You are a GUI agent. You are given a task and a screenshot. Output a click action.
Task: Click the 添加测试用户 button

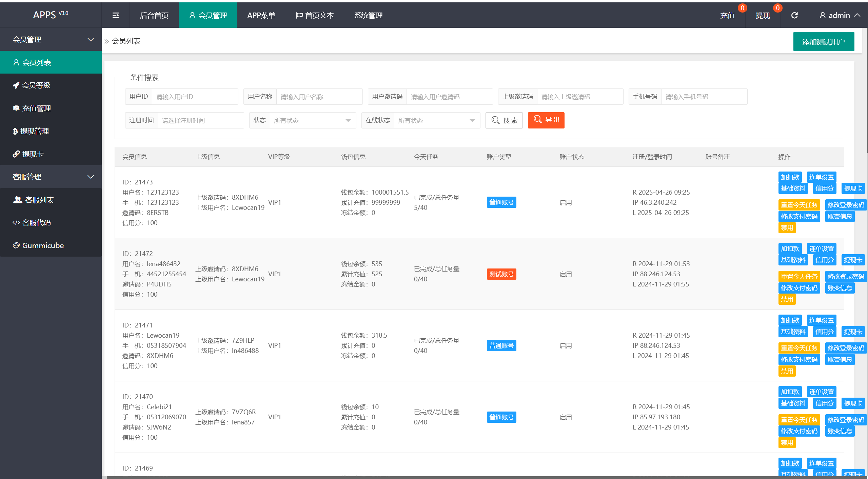tap(823, 42)
